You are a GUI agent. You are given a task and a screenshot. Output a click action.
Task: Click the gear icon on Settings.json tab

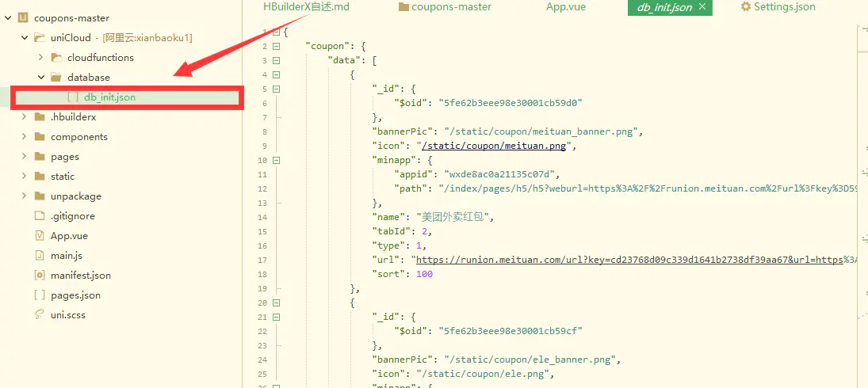pyautogui.click(x=745, y=7)
